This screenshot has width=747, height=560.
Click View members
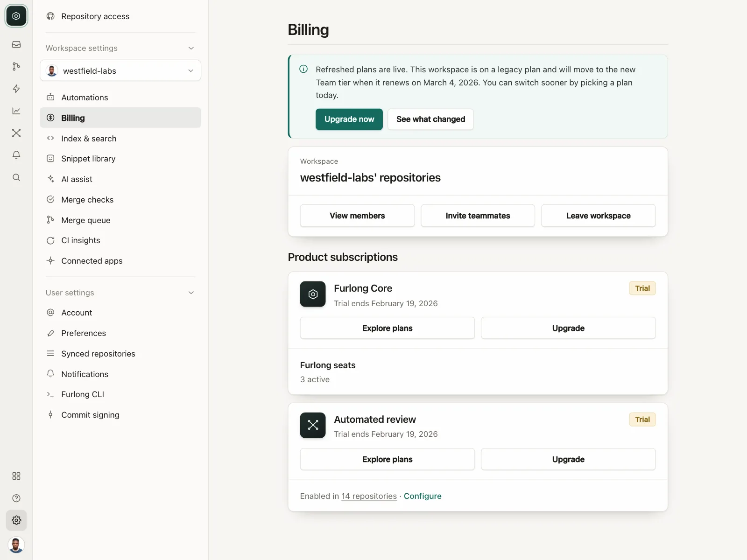pyautogui.click(x=357, y=216)
